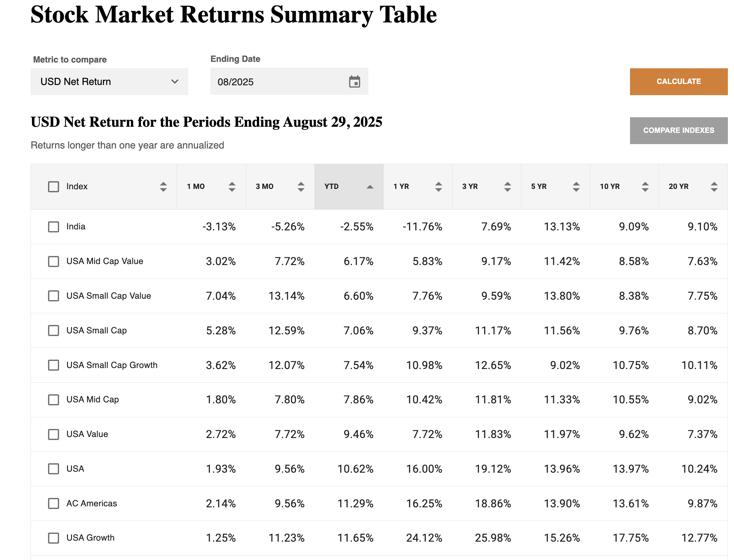Sort table by 1 YR column arrows
Image resolution: width=734 pixels, height=560 pixels.
(438, 187)
